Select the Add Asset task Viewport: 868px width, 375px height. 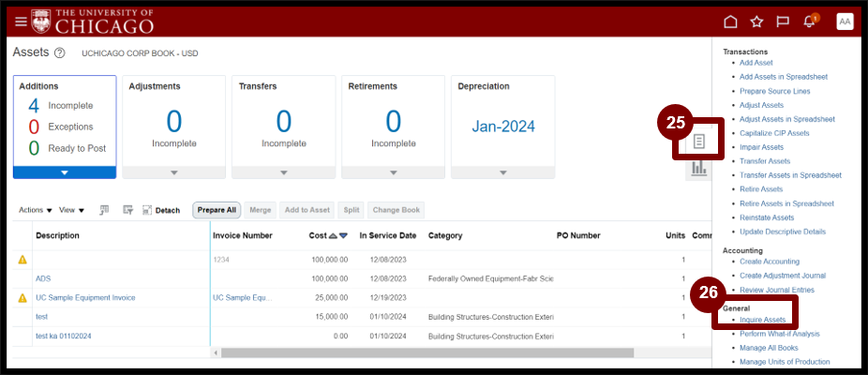756,63
